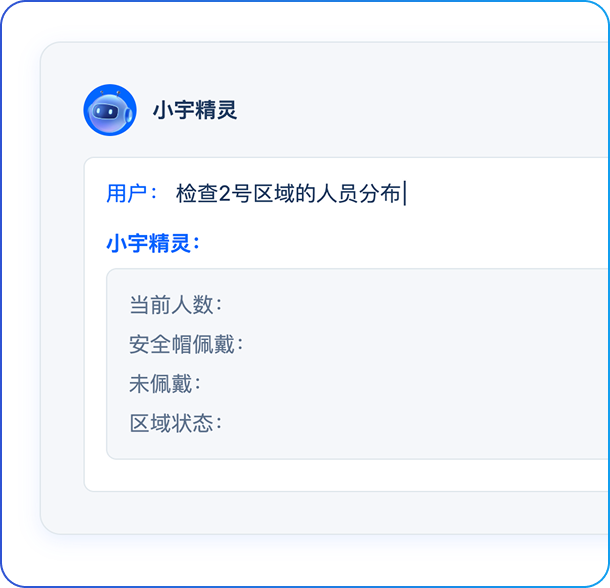Select the 未佩戴: line
The height and width of the screenshot is (588, 610).
pos(165,383)
